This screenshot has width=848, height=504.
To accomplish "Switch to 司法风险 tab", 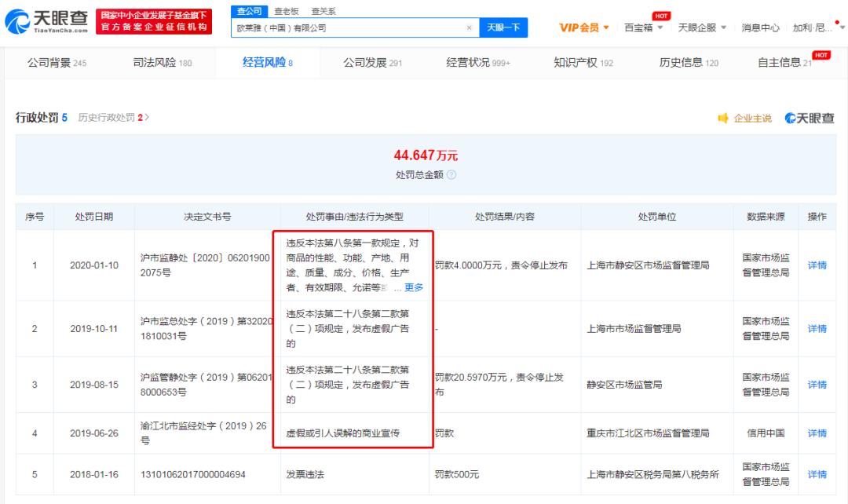I will pos(162,63).
